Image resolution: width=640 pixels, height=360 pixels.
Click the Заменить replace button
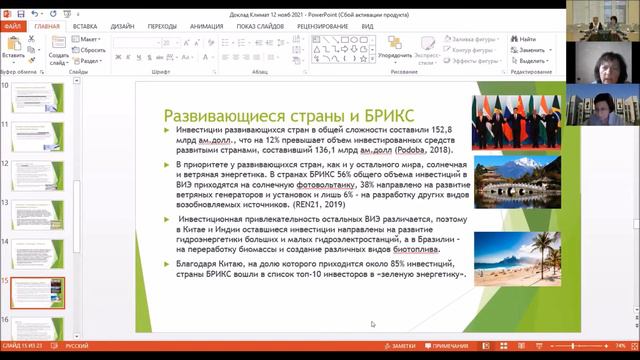531,50
